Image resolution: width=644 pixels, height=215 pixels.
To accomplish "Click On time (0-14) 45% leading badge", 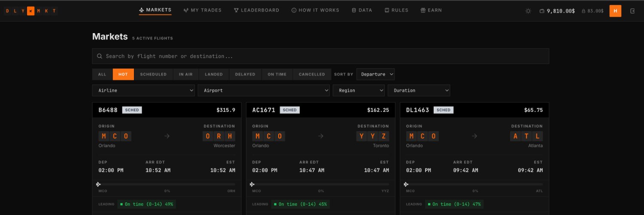I will pyautogui.click(x=301, y=204).
